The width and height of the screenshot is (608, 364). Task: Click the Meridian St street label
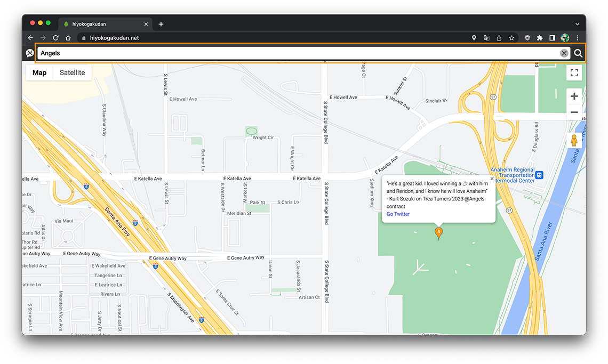[x=239, y=213]
